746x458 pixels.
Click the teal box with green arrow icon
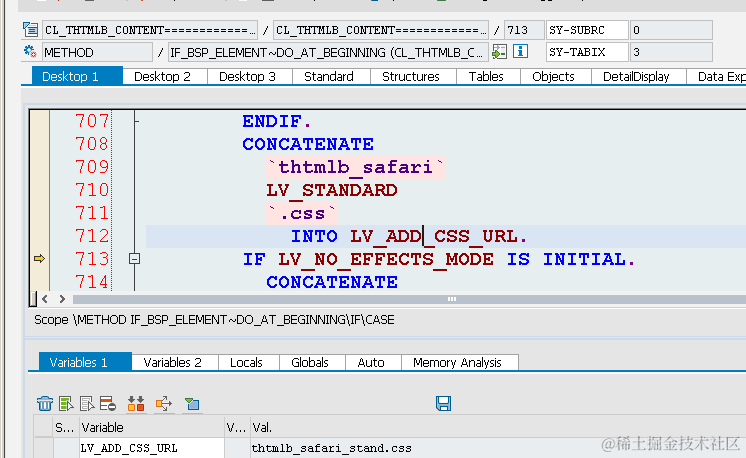[192, 404]
